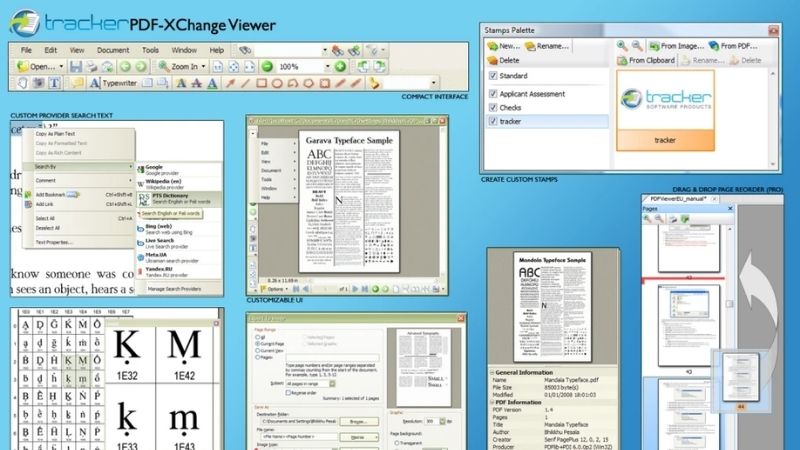Select the tracker stamp thumbnail
Image resolution: width=800 pixels, height=450 pixels.
click(x=665, y=111)
